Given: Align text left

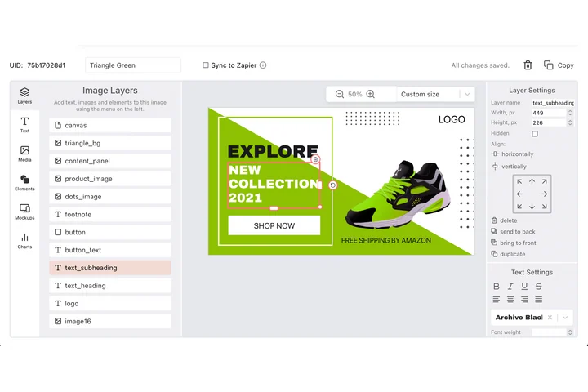Looking at the screenshot, I should [x=497, y=300].
